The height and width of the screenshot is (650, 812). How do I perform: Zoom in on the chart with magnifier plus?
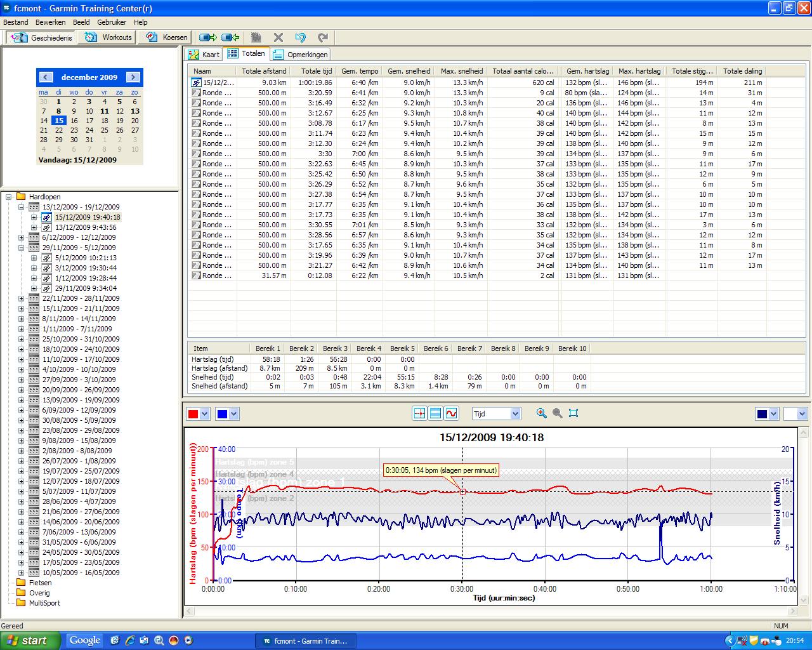point(541,413)
